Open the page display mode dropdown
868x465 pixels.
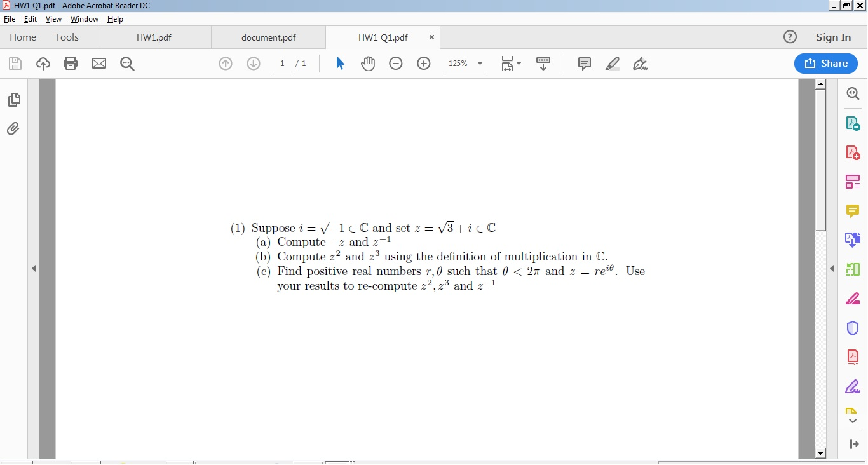pyautogui.click(x=511, y=63)
